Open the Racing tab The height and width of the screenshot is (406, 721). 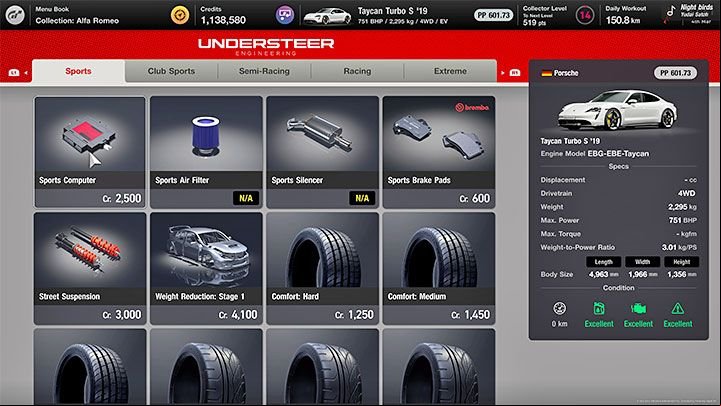click(x=357, y=71)
